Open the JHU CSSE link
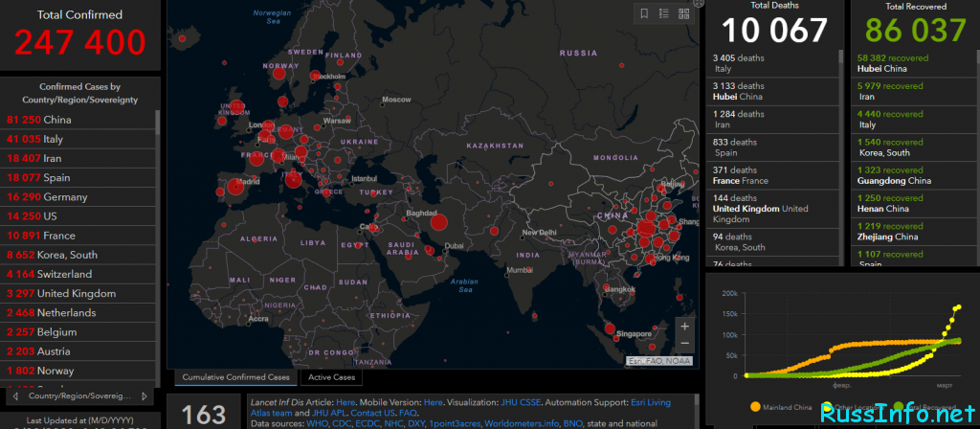980x429 pixels. (x=522, y=402)
